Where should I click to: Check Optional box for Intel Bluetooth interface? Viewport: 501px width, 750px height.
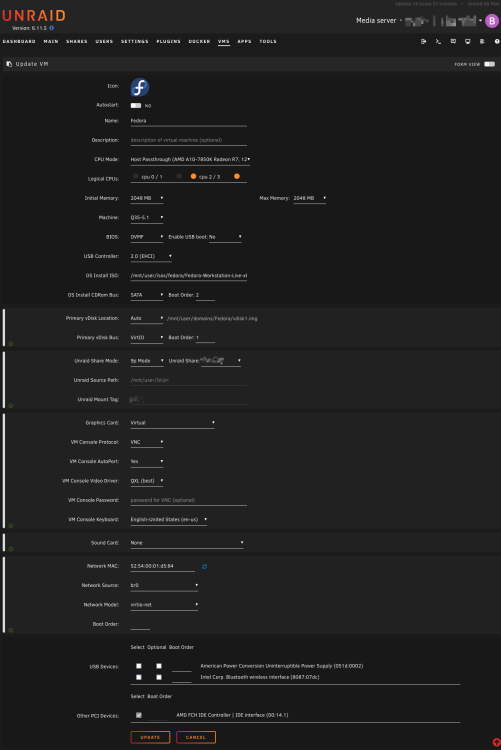pos(159,677)
